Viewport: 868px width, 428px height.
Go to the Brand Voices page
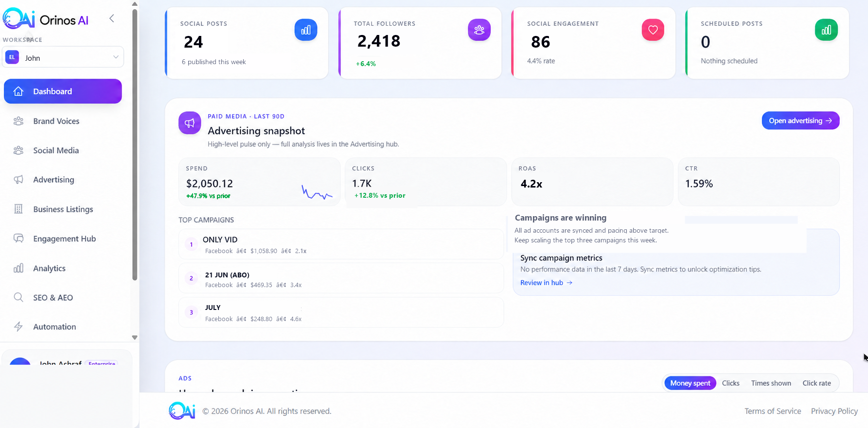click(x=63, y=121)
